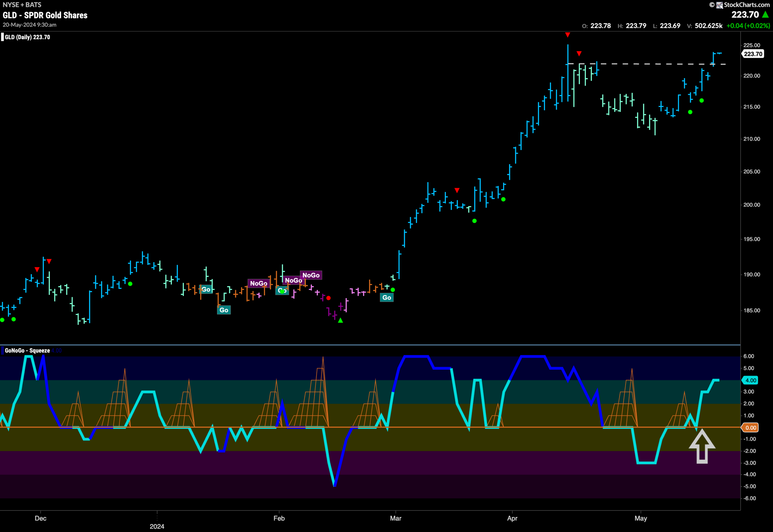
Task: Click the green up-triangle at February low
Action: click(341, 320)
